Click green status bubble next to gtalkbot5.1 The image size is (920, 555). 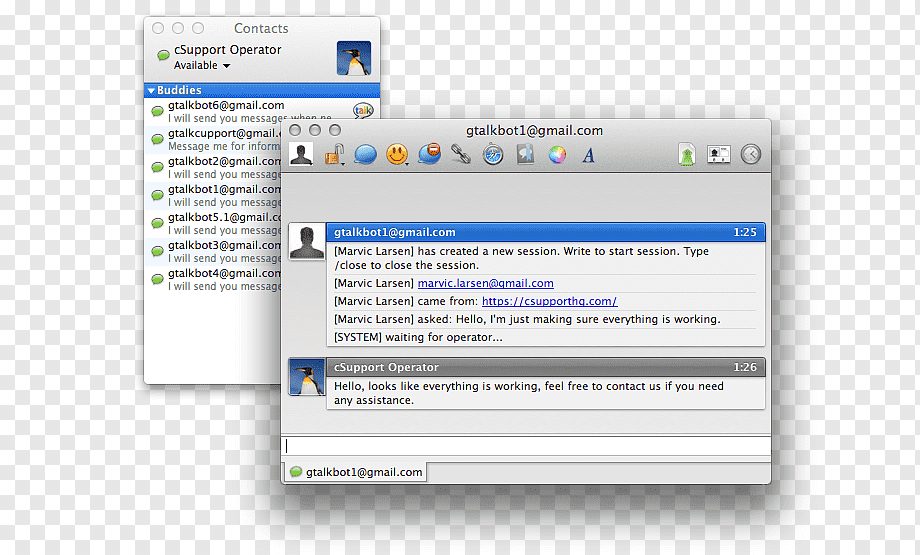(x=157, y=223)
